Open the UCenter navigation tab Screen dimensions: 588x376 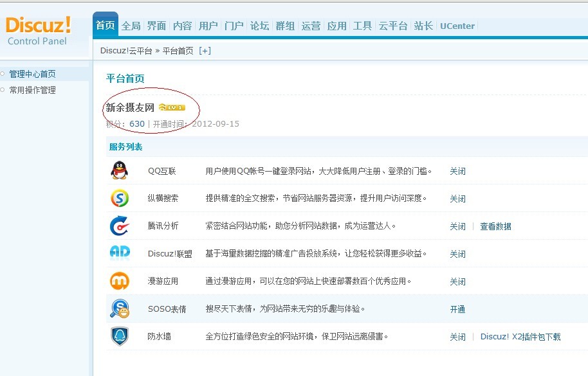457,26
